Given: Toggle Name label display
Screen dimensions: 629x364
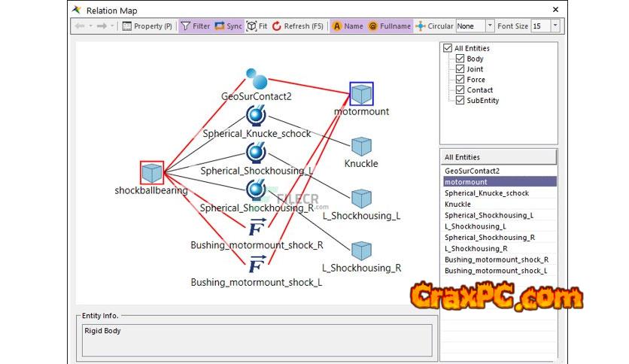Looking at the screenshot, I should [x=348, y=26].
